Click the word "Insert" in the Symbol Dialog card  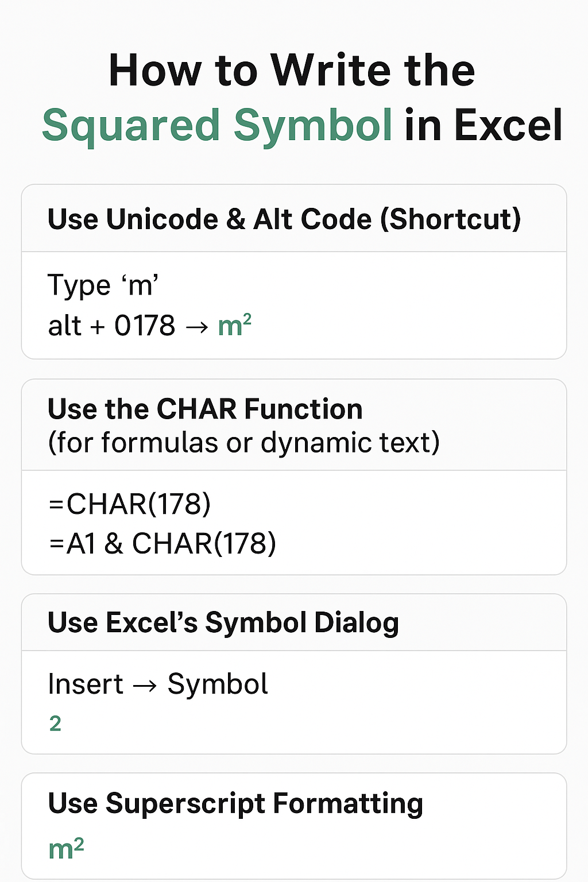pos(86,684)
